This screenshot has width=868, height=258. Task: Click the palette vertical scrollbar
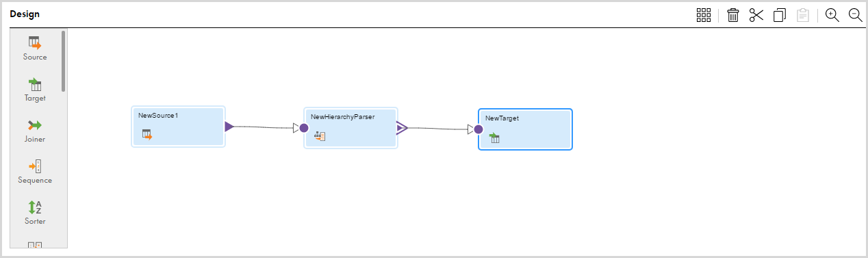tap(63, 61)
